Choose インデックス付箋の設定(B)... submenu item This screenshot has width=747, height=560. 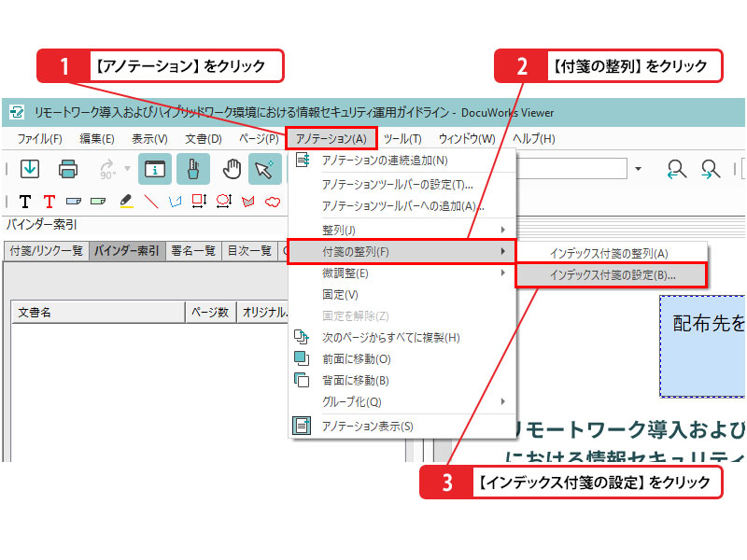pyautogui.click(x=612, y=274)
